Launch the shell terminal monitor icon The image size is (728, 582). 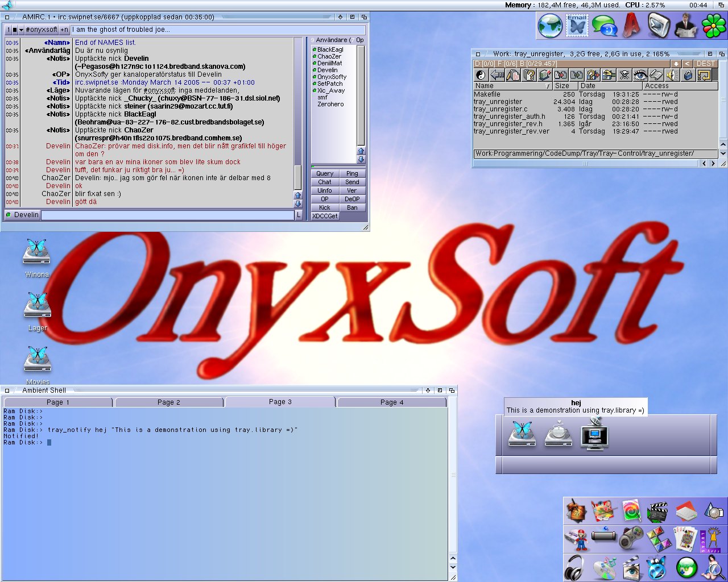point(659,26)
